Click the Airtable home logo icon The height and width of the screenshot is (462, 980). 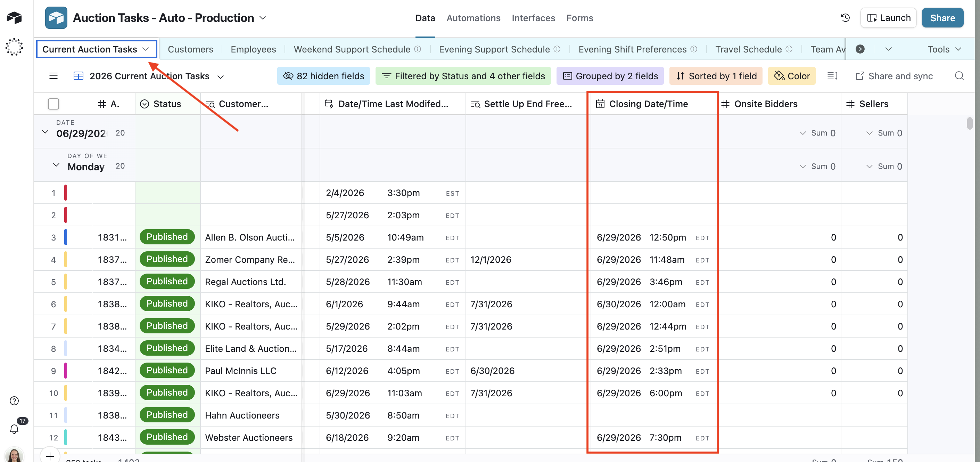(x=14, y=17)
